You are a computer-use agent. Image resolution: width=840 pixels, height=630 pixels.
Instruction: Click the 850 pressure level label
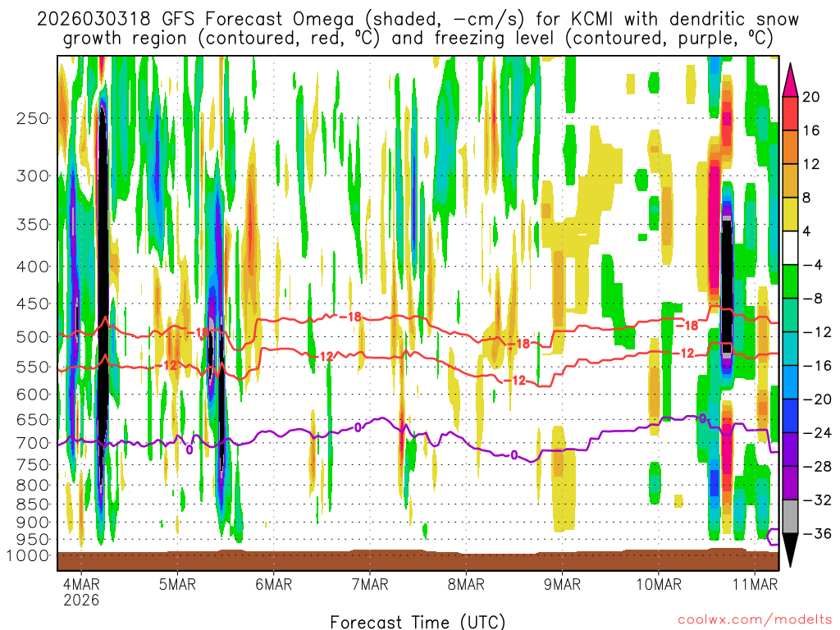pos(33,504)
